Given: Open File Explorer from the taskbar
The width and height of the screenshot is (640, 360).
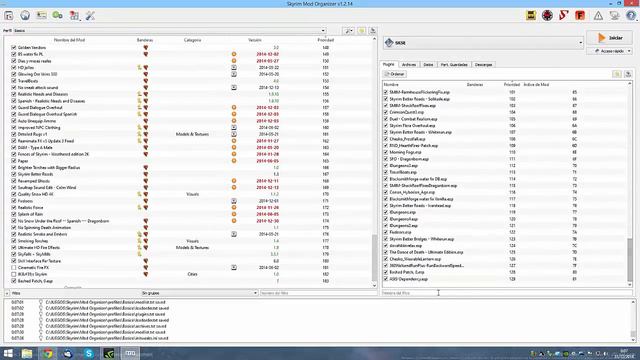Looking at the screenshot, I should click(27, 353).
